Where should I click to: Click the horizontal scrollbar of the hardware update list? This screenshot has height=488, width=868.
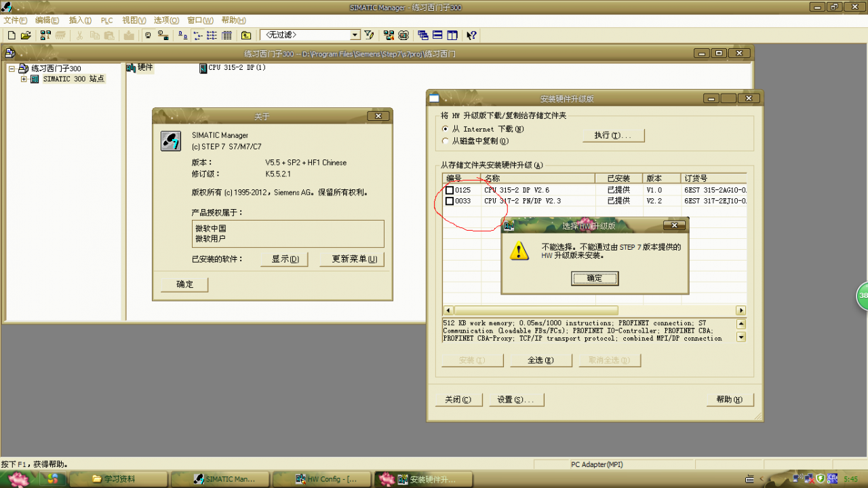tap(594, 310)
